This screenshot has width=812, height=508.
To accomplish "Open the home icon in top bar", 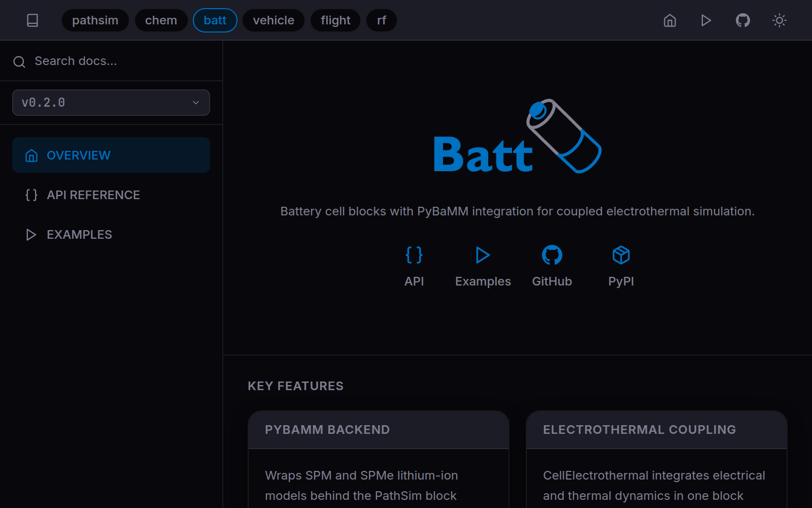I will pos(670,20).
